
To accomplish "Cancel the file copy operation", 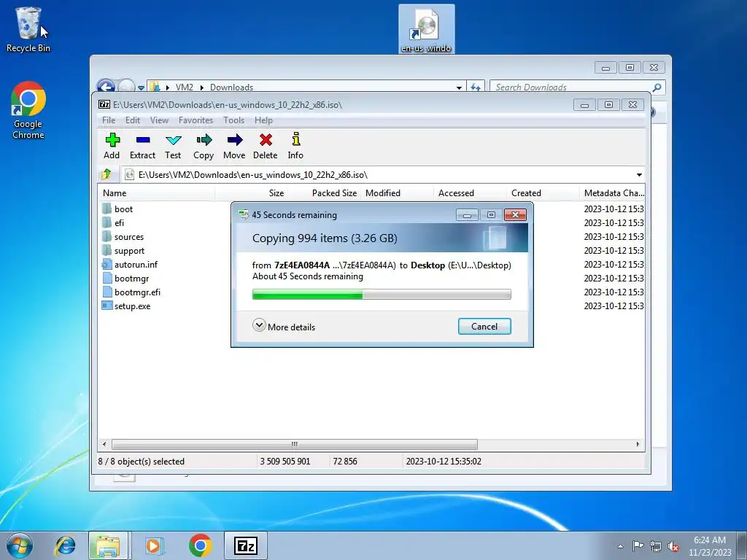I will pyautogui.click(x=484, y=327).
